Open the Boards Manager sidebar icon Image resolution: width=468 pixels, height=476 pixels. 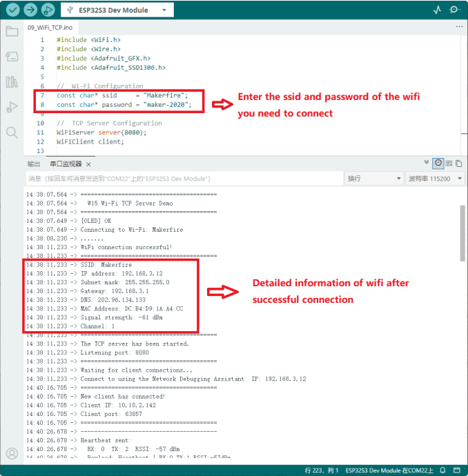[x=12, y=56]
